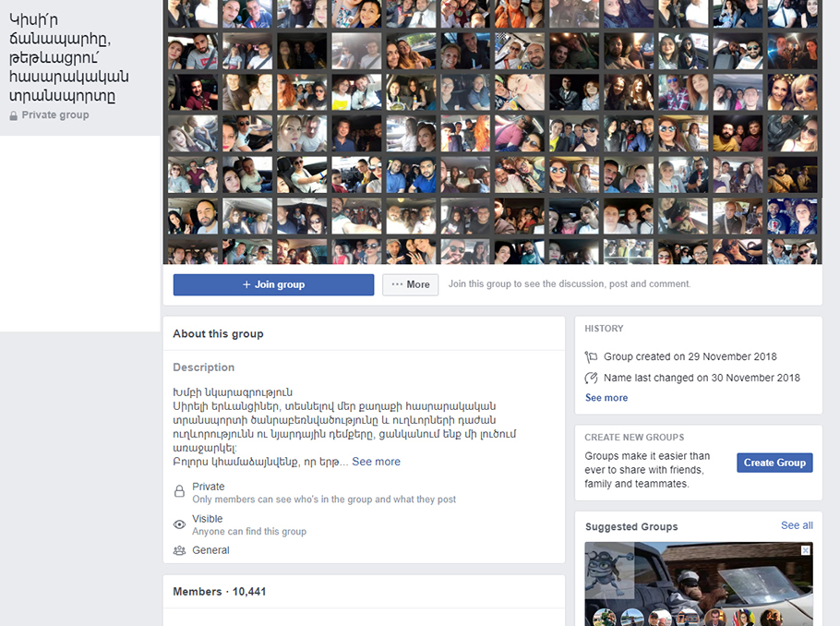
Task: Click 'Name last changed on 30 November 2018'
Action: [x=702, y=378]
